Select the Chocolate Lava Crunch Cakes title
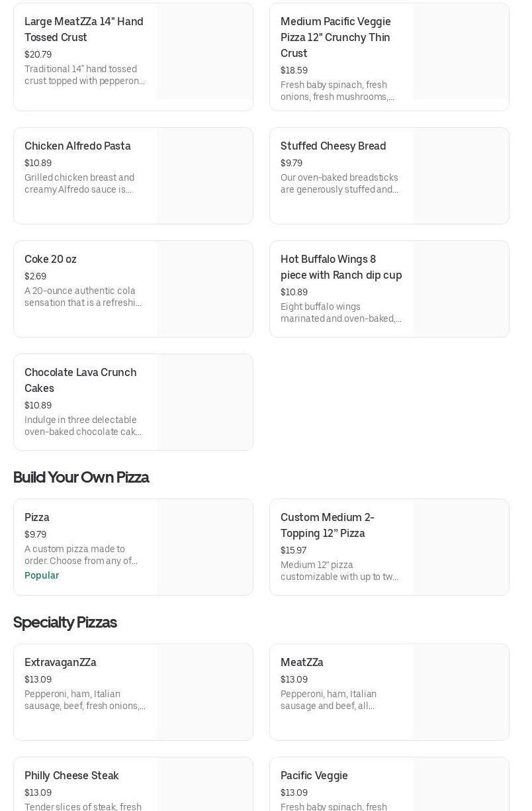The image size is (532, 811). point(80,380)
